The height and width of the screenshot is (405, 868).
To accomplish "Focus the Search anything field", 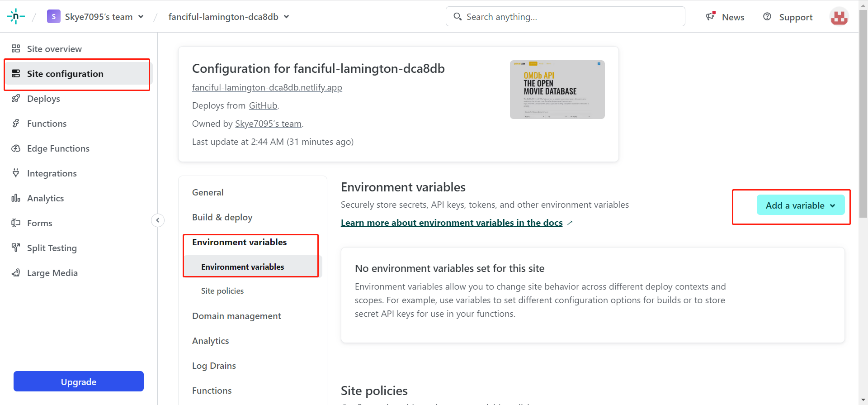I will coord(566,17).
